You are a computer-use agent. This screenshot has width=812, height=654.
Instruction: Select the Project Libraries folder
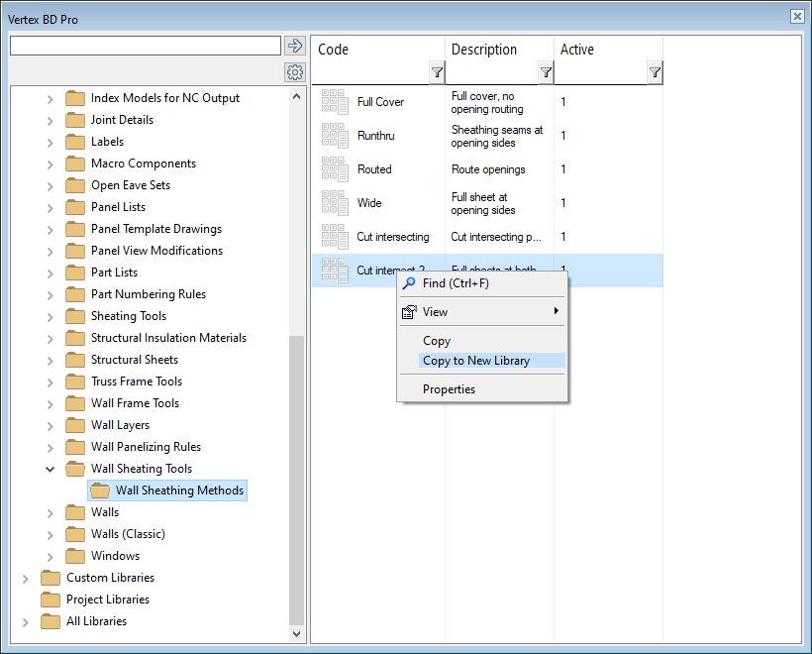pos(107,599)
